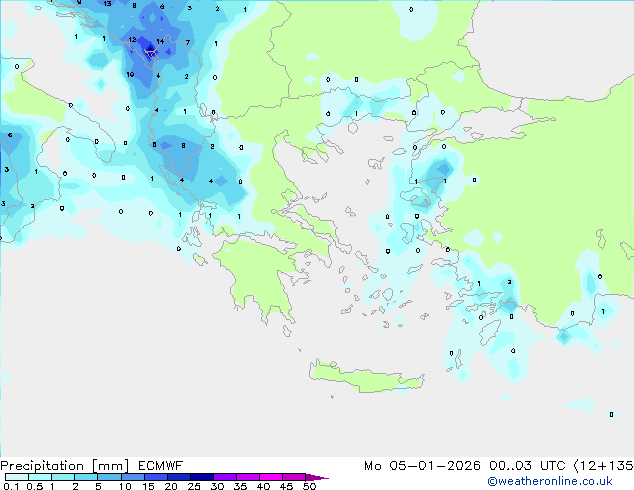Click the legend label '0.1'
The image size is (634, 490).
11,486
